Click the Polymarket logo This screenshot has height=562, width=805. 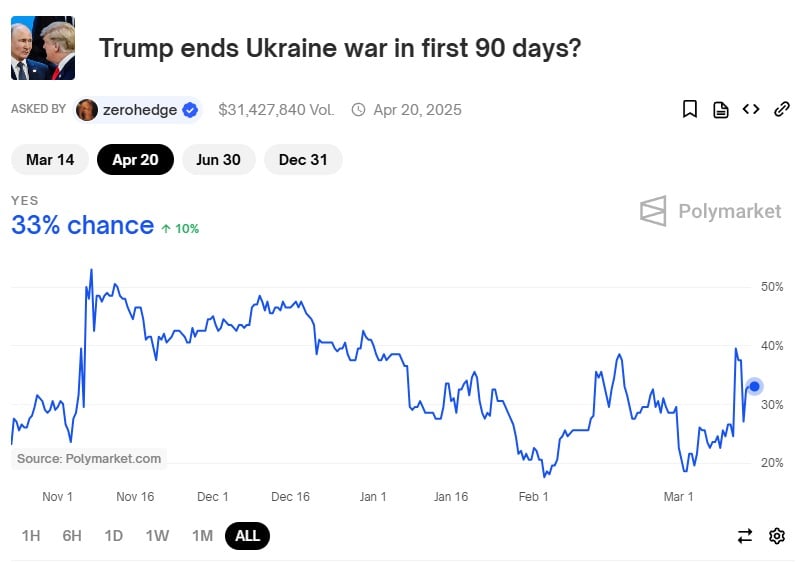point(710,211)
